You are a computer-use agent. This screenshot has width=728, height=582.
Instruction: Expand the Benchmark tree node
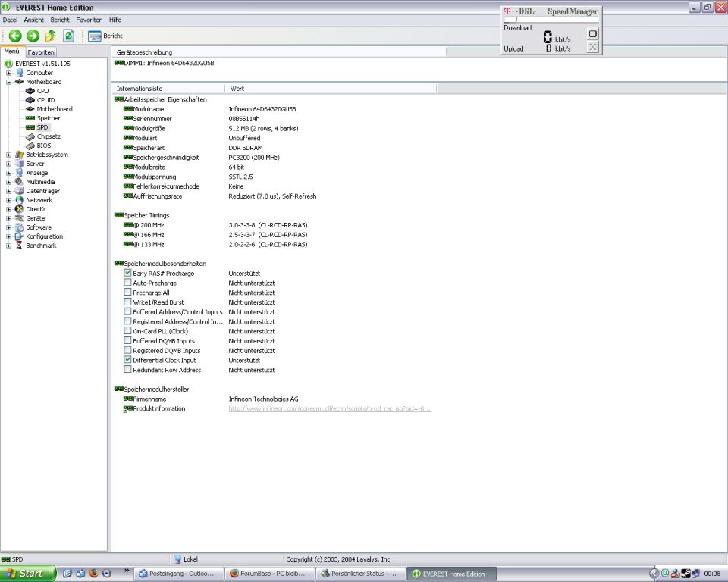(8, 246)
